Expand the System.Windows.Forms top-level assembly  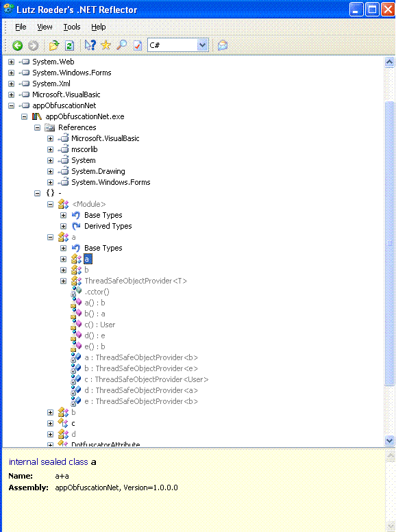click(11, 73)
